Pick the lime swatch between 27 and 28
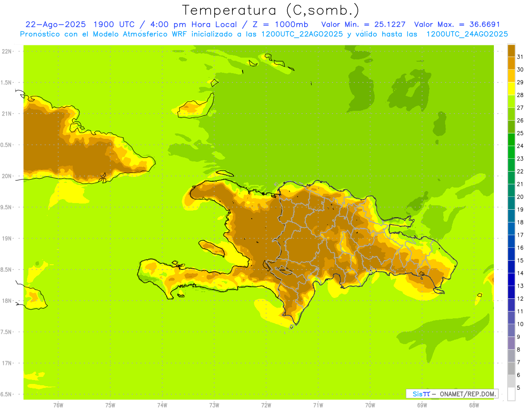 click(x=511, y=102)
